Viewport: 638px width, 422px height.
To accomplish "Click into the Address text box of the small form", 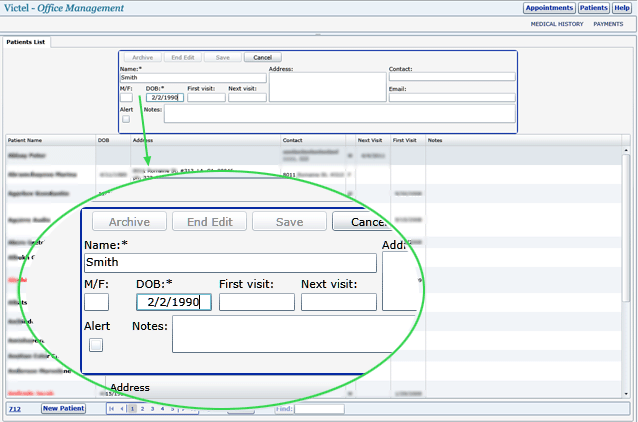I will click(x=328, y=87).
